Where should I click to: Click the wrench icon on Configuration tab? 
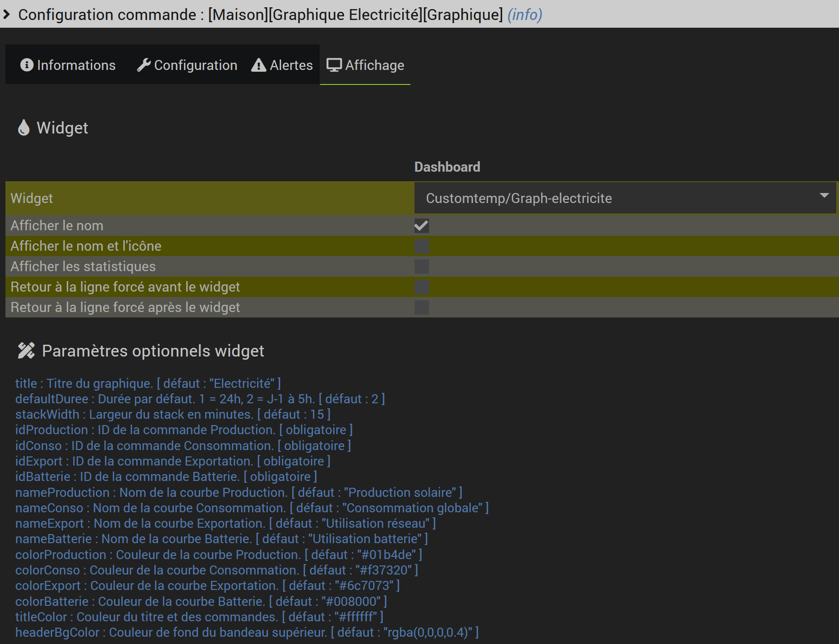click(x=143, y=65)
